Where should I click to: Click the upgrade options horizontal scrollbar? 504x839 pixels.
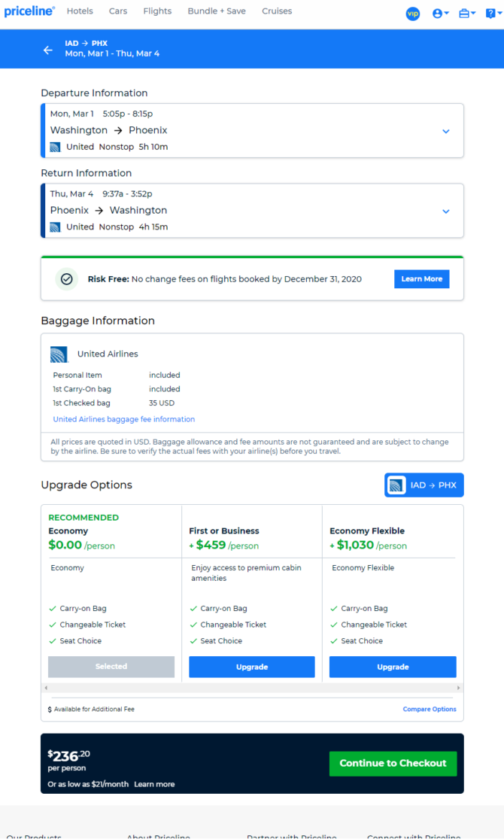tap(252, 688)
